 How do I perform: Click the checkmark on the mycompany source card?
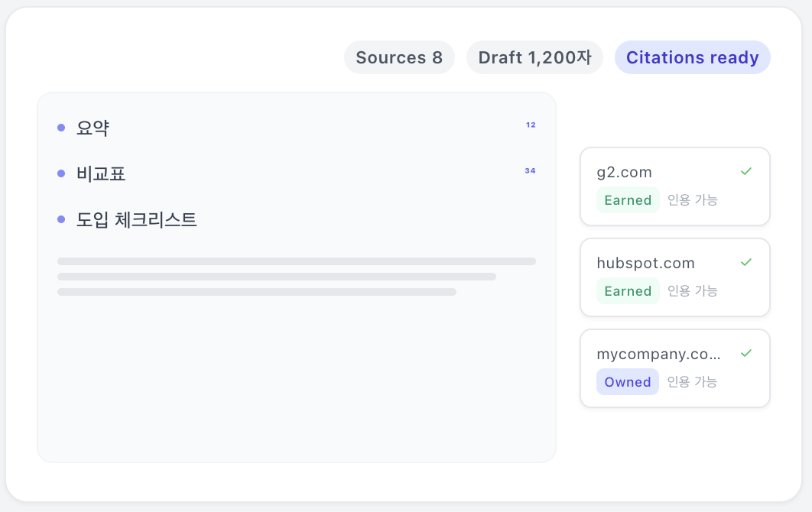pyautogui.click(x=746, y=354)
